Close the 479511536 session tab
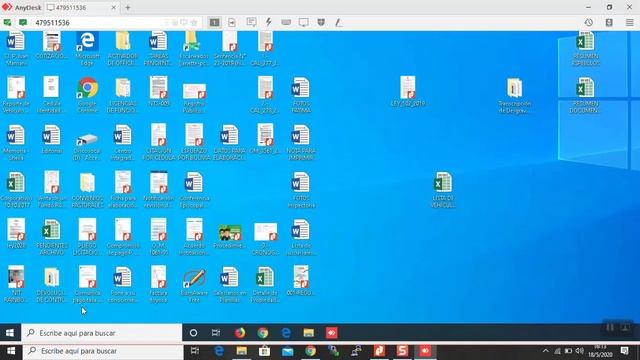Viewport: 640px width, 360px height. [x=113, y=7]
